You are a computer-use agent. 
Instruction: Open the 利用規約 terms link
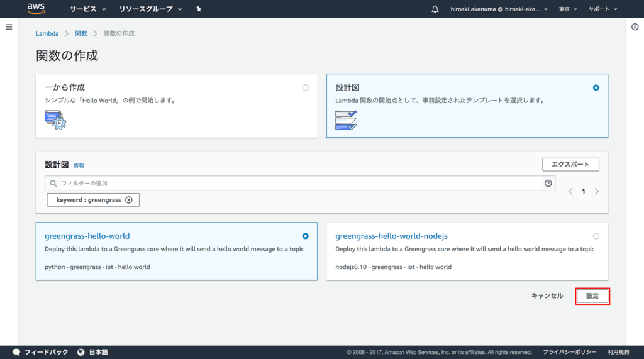pos(618,352)
